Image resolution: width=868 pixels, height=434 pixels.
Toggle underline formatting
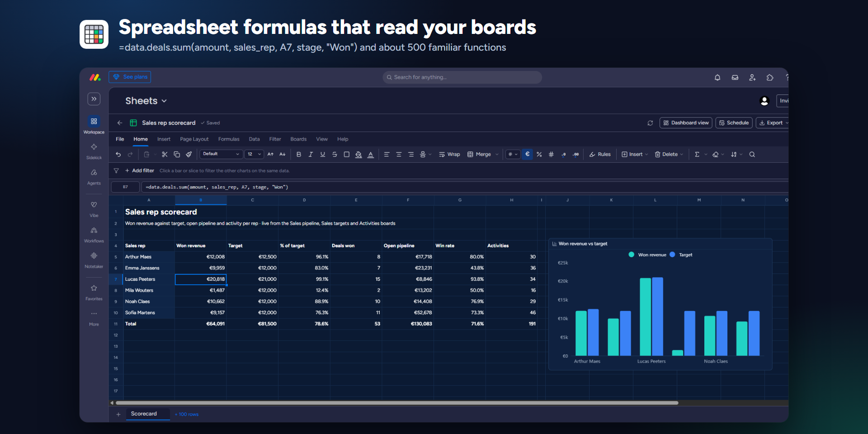[x=322, y=155]
